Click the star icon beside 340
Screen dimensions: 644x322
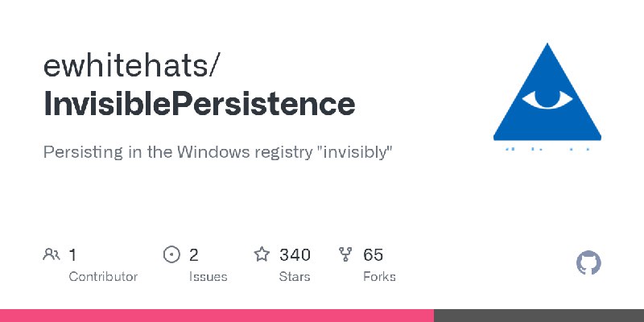pos(262,254)
